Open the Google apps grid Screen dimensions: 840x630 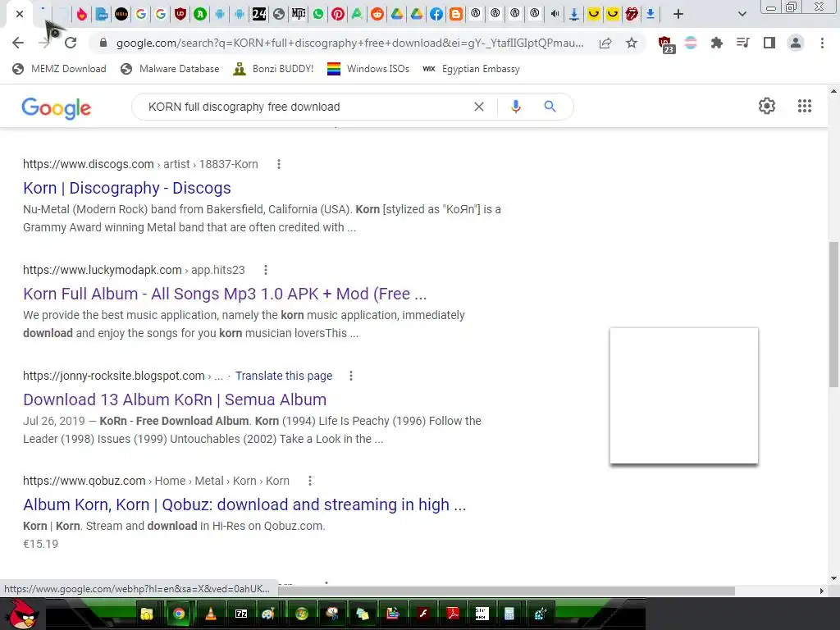click(x=805, y=106)
